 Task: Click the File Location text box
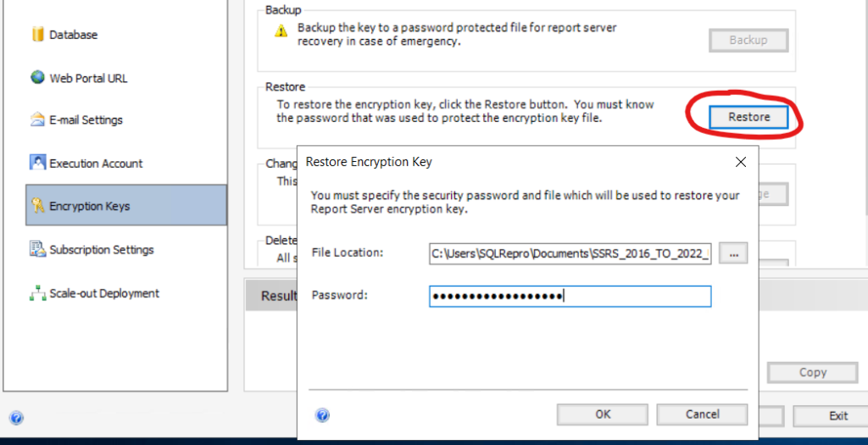click(x=570, y=253)
